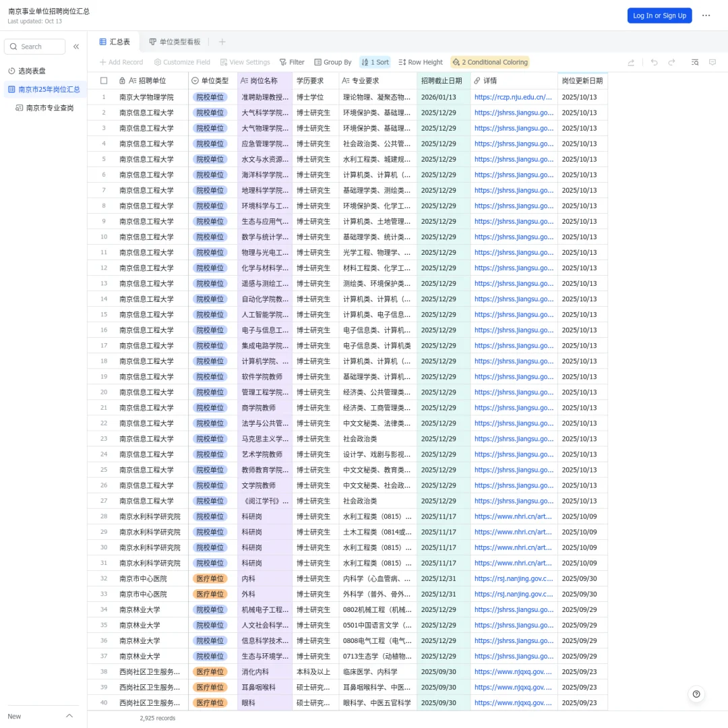Collapse sidebar with double-chevron icon
728x728 pixels.
(76, 47)
